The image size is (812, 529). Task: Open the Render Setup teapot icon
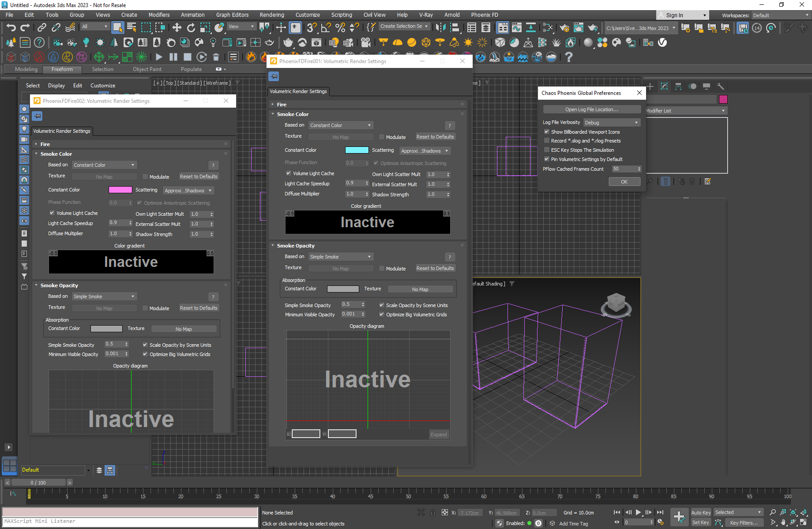pyautogui.click(x=564, y=27)
